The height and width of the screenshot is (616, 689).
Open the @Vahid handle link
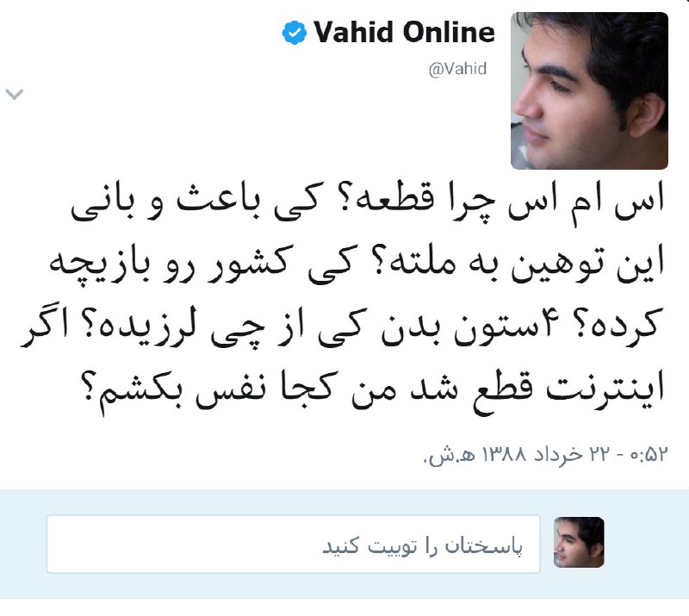coord(457,69)
